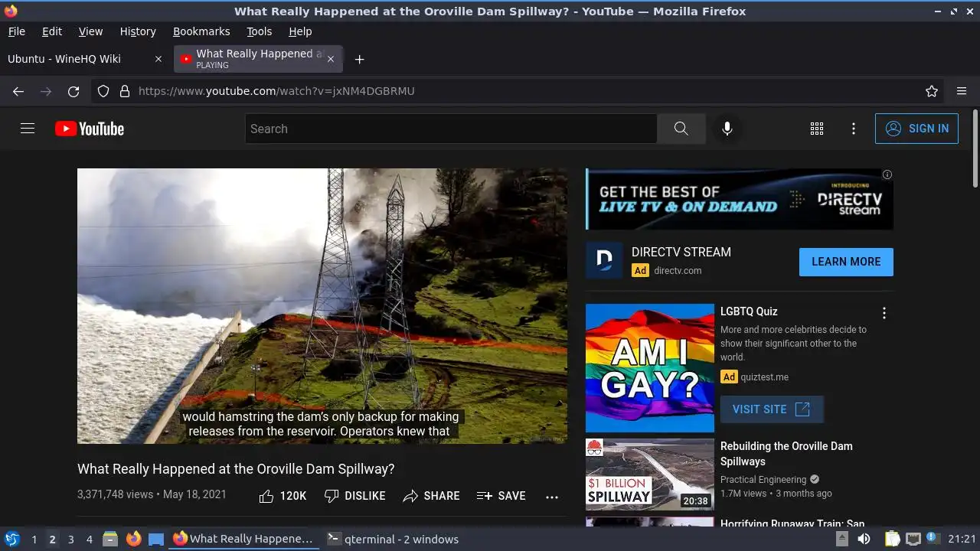Click the SIGN IN button
This screenshot has width=980, height=551.
(916, 129)
